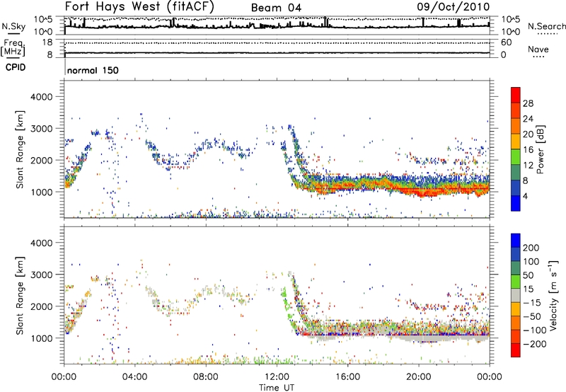The width and height of the screenshot is (566, 392).
Task: Click the gray ground-scatter band near 20:00 in velocity panel
Action: click(422, 338)
